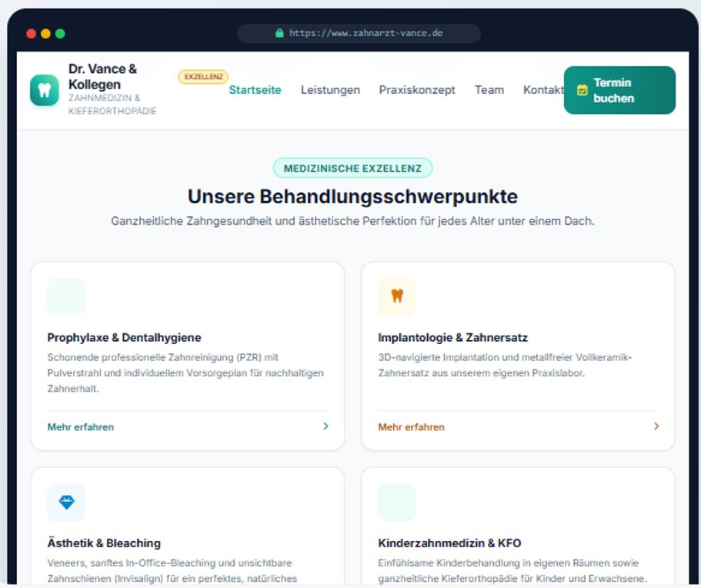Click the orange chevron in Implantologie card
701x588 pixels.
656,426
